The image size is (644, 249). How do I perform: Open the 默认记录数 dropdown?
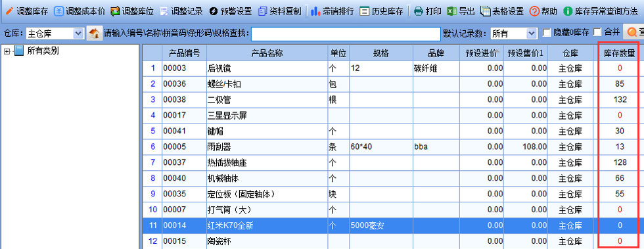513,34
